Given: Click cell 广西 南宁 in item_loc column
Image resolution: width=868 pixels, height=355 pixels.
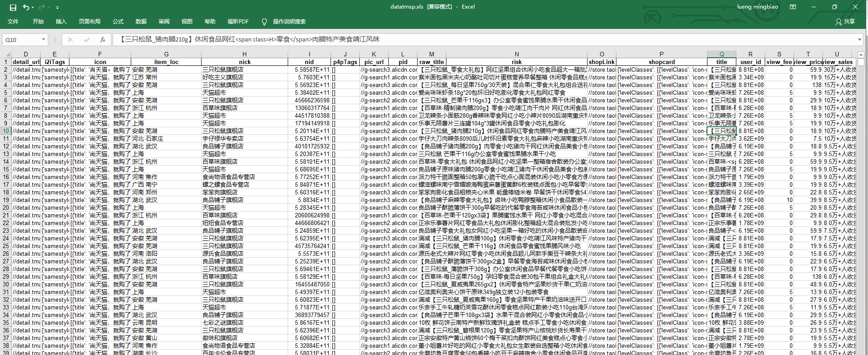Looking at the screenshot, I should pyautogui.click(x=166, y=184).
